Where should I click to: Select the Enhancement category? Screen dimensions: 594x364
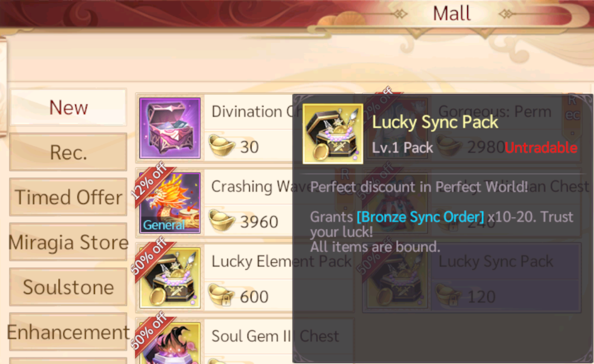68,331
